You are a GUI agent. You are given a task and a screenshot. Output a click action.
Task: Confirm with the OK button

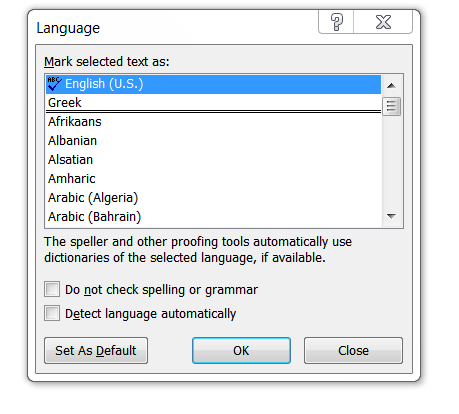pyautogui.click(x=241, y=350)
